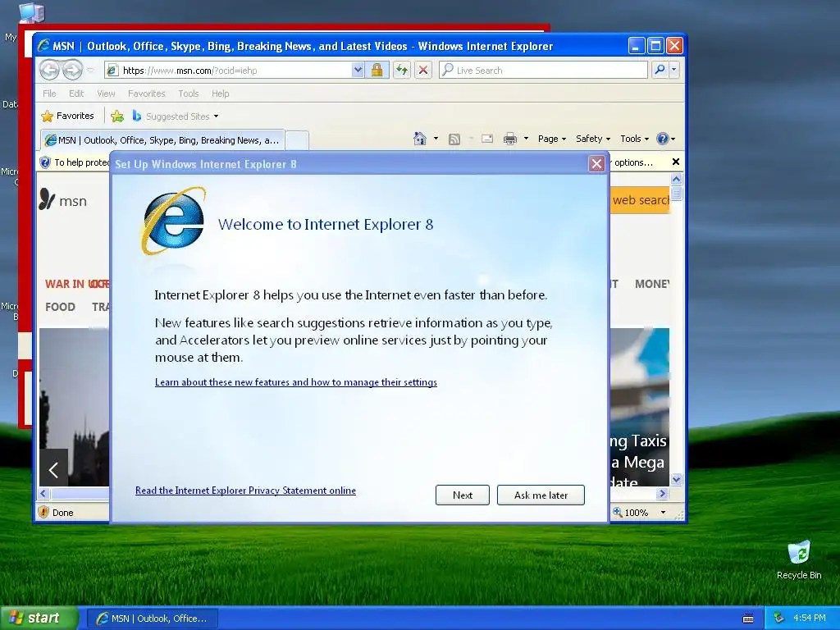Click the Favorites button in favorites bar
Viewport: 840px width, 630px height.
tap(67, 116)
